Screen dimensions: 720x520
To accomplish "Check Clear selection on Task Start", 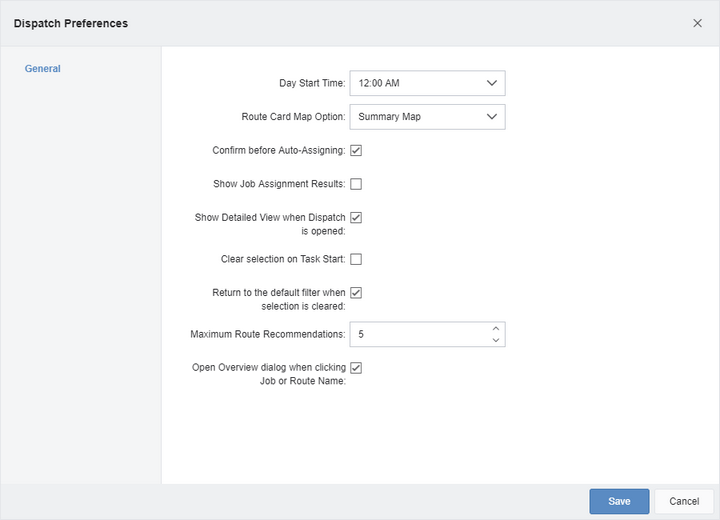I will pos(356,259).
